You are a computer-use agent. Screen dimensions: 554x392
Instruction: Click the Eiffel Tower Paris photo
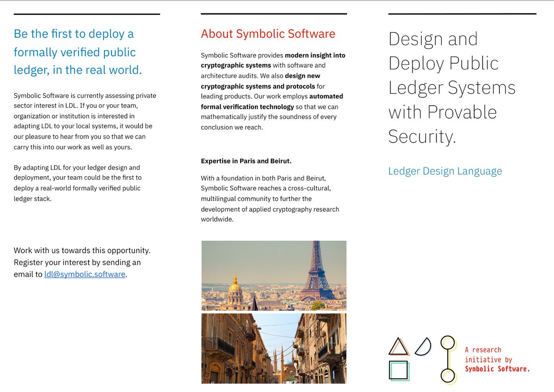[x=274, y=275]
